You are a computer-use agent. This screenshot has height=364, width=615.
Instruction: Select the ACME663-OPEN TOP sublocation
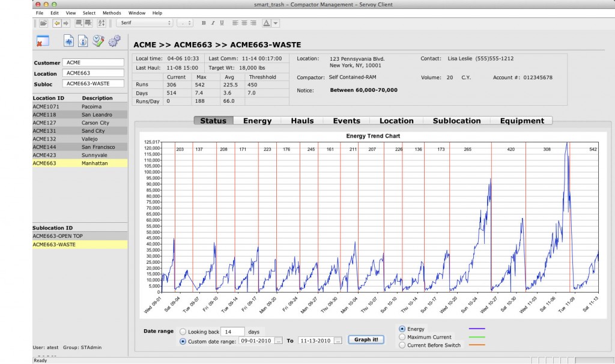80,236
